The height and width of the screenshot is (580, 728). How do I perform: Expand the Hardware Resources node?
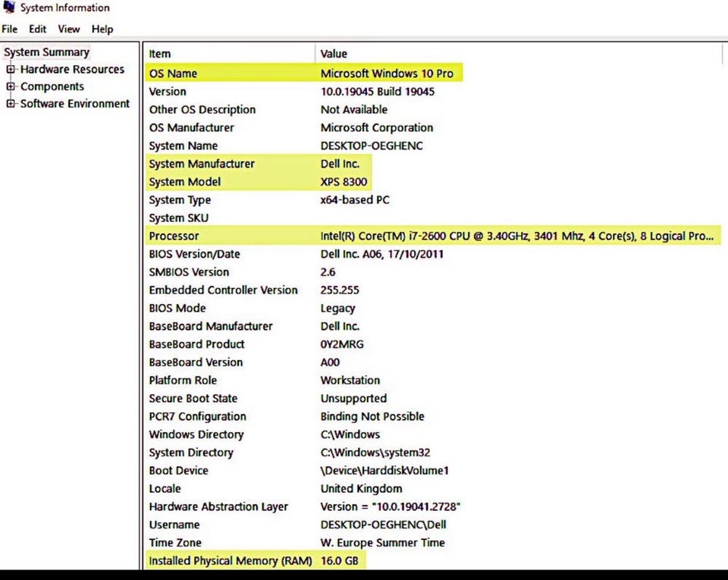click(x=10, y=69)
